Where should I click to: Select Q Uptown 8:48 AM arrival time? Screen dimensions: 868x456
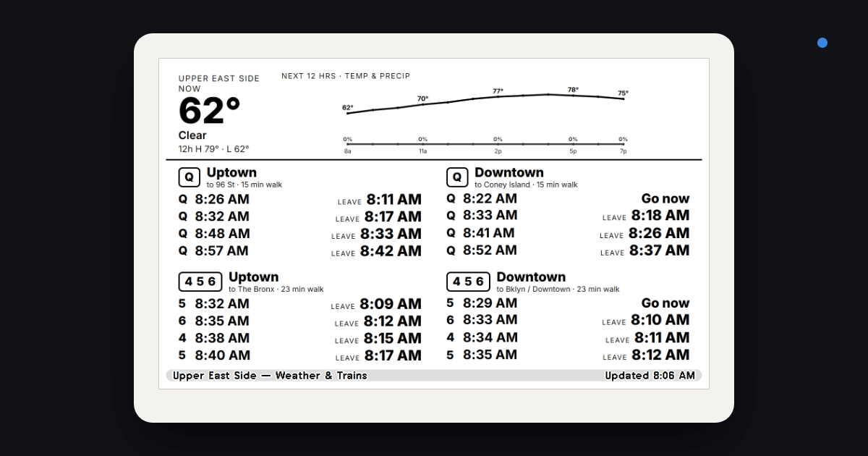(222, 234)
